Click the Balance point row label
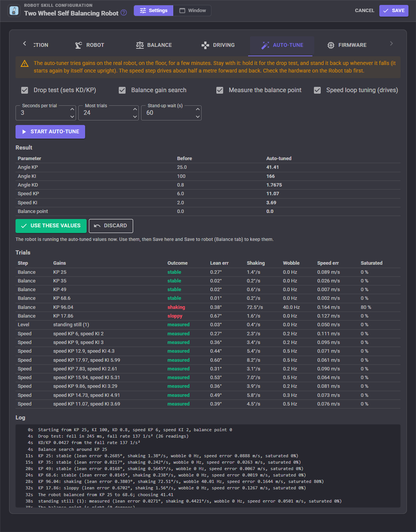 (33, 211)
